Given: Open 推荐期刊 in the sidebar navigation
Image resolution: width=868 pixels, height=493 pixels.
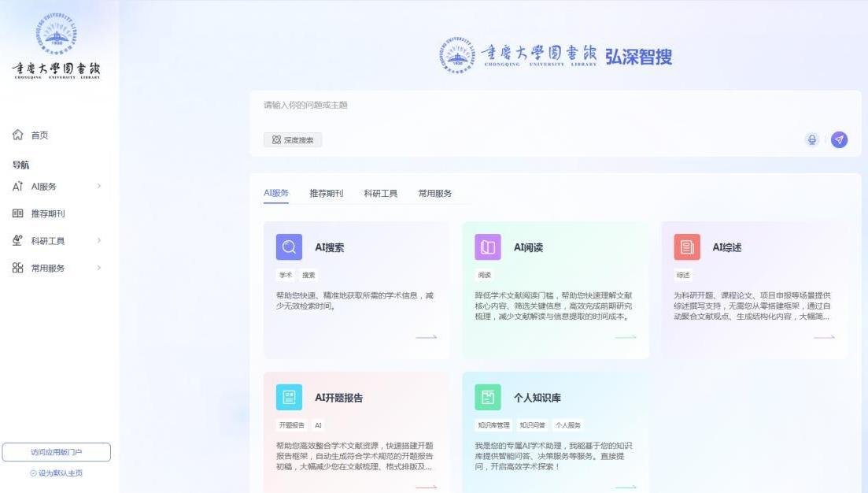Looking at the screenshot, I should tap(47, 214).
